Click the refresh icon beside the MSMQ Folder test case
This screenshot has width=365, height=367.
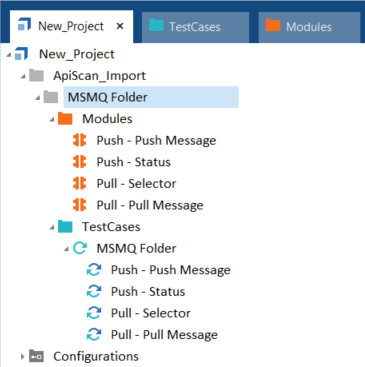(80, 248)
